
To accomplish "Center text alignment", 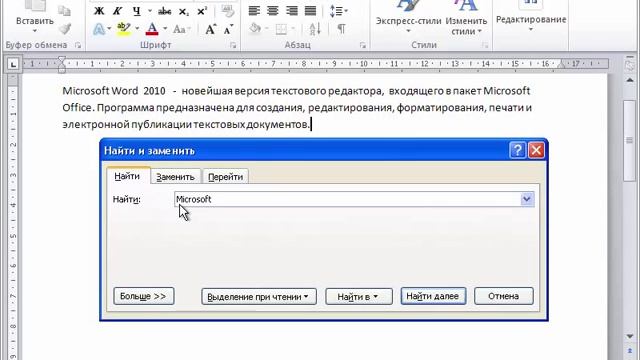I will (x=273, y=11).
